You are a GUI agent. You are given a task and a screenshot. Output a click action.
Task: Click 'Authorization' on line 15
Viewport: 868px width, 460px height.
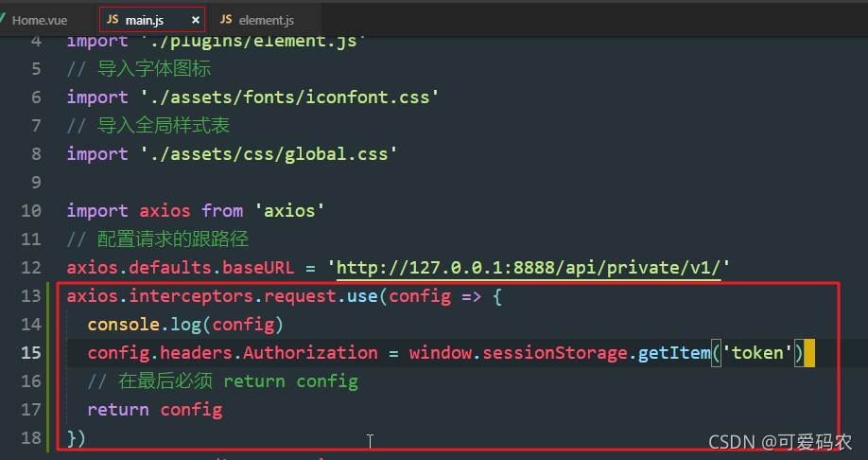[310, 353]
